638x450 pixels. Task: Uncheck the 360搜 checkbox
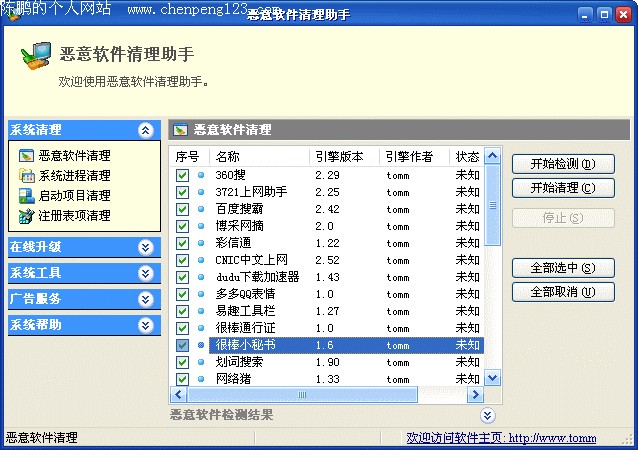(x=182, y=175)
